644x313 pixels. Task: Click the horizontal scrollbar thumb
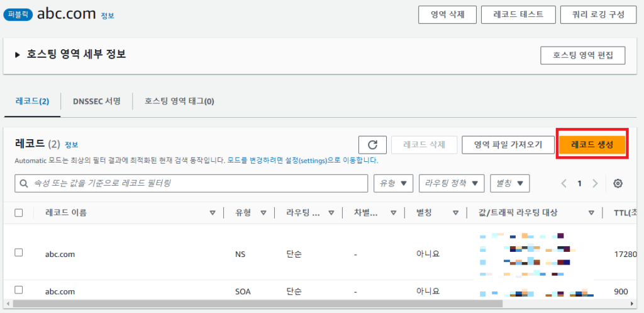pos(257,304)
